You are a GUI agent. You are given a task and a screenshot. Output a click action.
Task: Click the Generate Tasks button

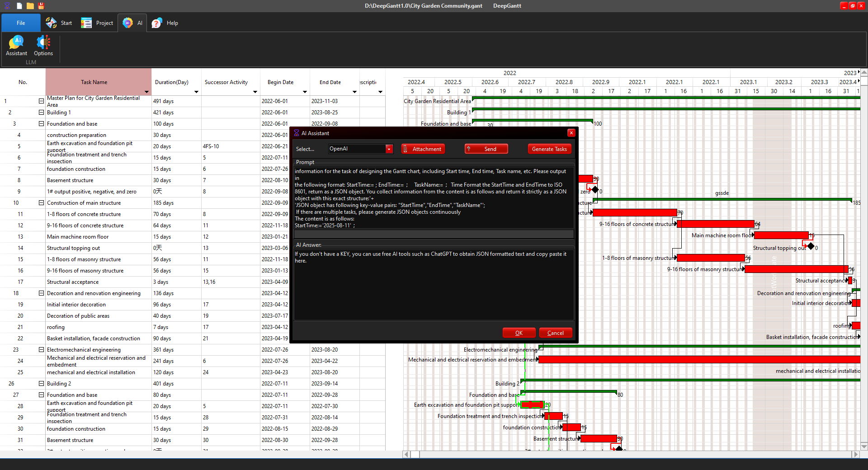549,149
